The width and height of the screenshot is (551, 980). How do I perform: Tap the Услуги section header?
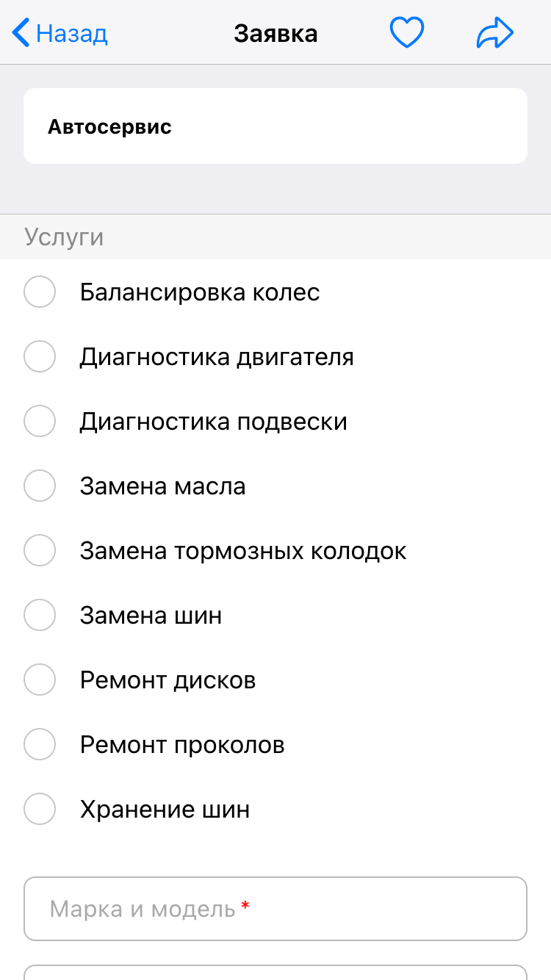64,237
